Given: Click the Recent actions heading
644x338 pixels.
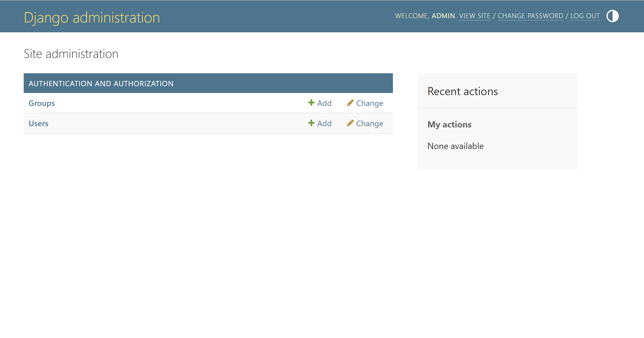Looking at the screenshot, I should click(x=462, y=91).
